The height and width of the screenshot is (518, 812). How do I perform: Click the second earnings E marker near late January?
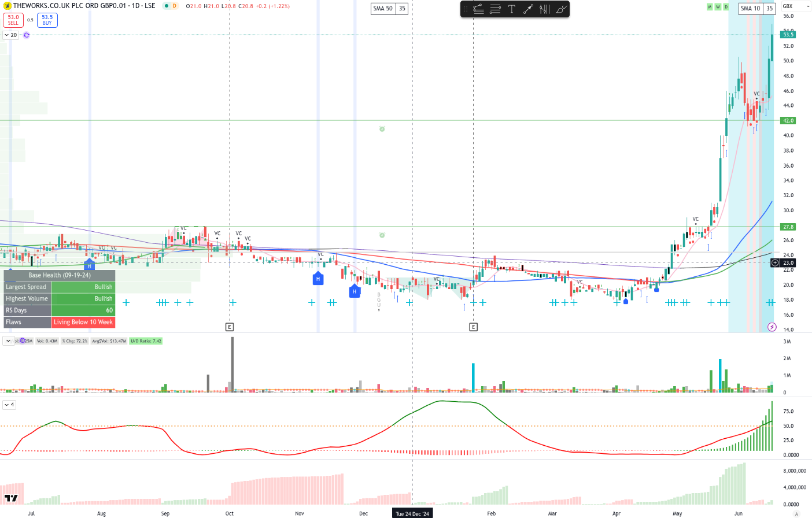pos(473,327)
